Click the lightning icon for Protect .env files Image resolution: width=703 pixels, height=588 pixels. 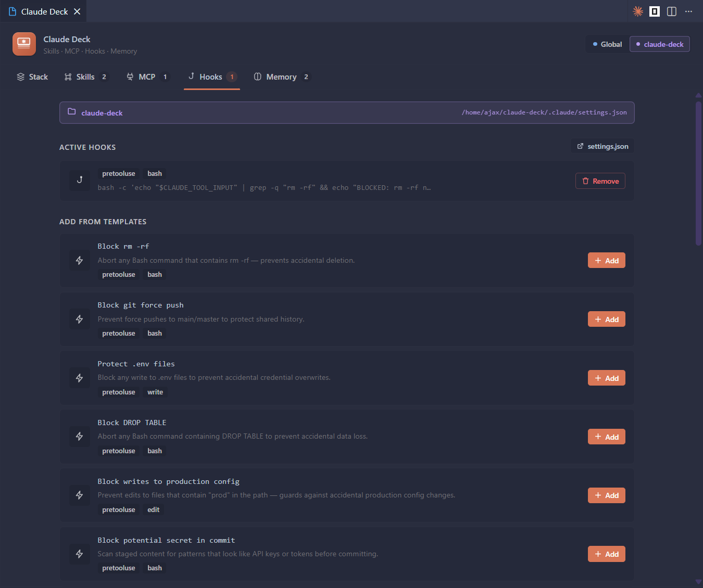pyautogui.click(x=80, y=378)
